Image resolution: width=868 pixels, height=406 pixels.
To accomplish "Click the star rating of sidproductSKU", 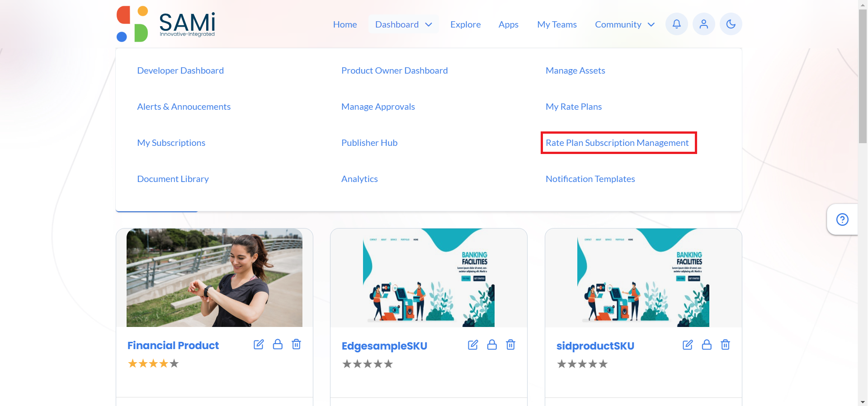I will click(582, 364).
